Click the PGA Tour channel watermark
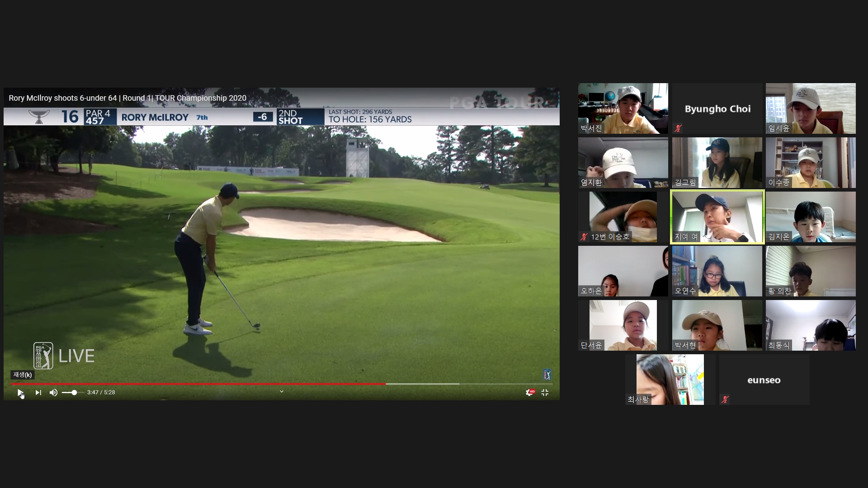Screen dimensions: 868x488 coord(547,374)
